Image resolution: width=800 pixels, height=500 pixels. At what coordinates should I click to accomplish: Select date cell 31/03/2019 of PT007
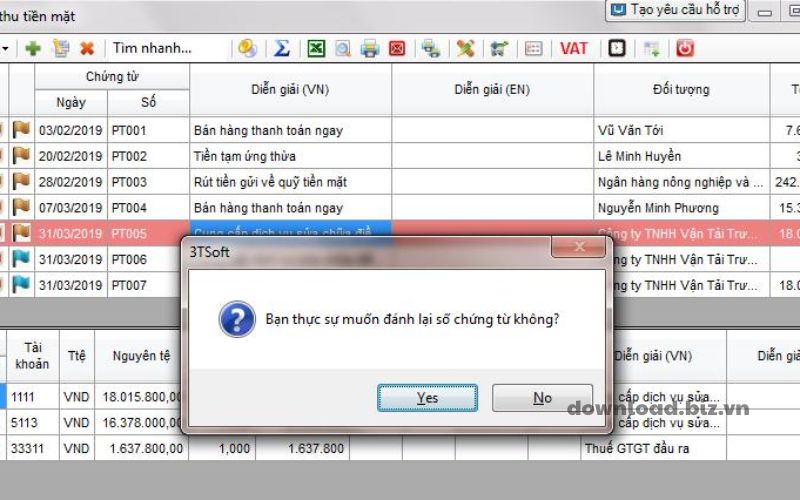pyautogui.click(x=71, y=285)
